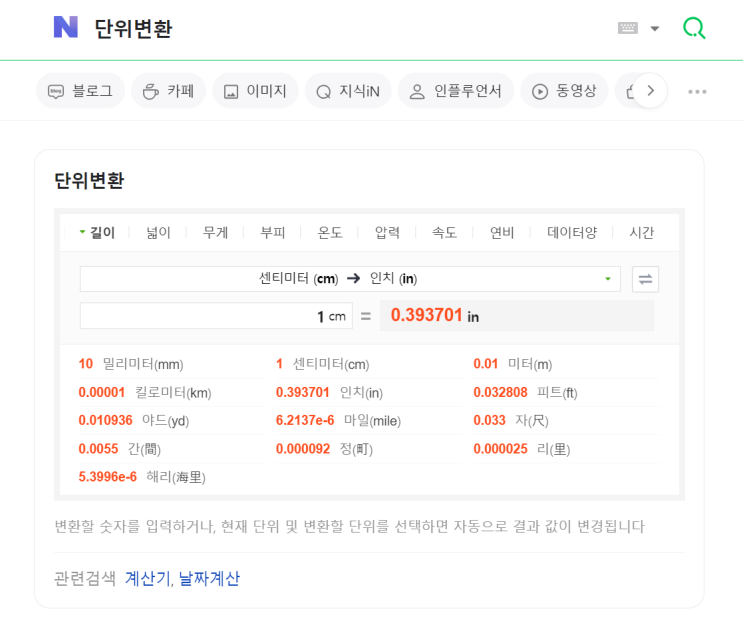Screen dimensions: 743x627
Task: Select the 무게 unit tab
Action: click(x=216, y=233)
